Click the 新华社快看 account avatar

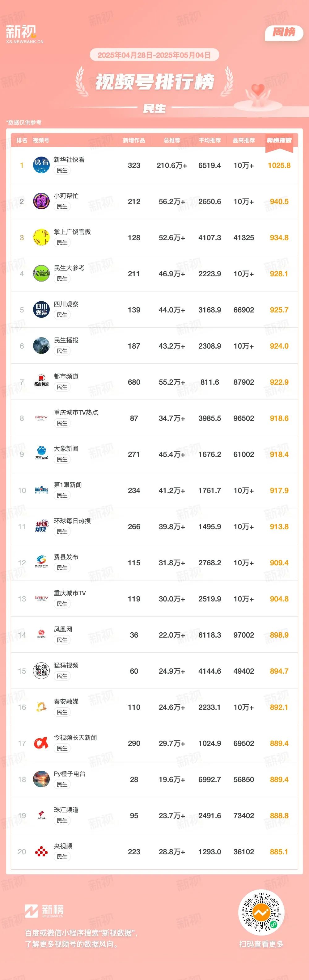point(41,165)
